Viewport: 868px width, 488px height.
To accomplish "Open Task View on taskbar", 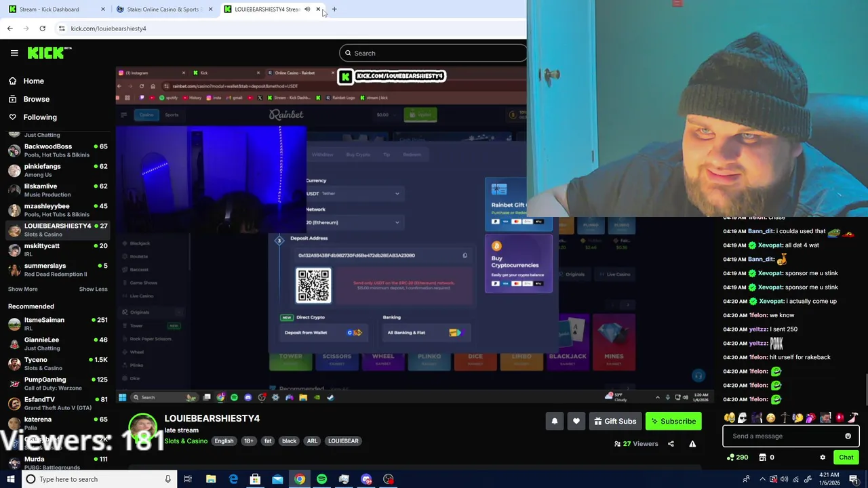I will (x=188, y=479).
